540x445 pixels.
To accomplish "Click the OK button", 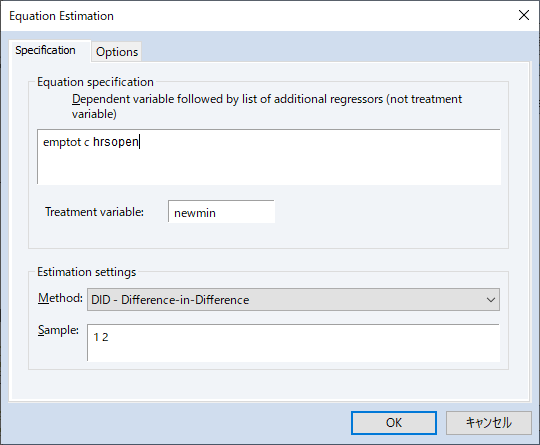I will coord(394,423).
